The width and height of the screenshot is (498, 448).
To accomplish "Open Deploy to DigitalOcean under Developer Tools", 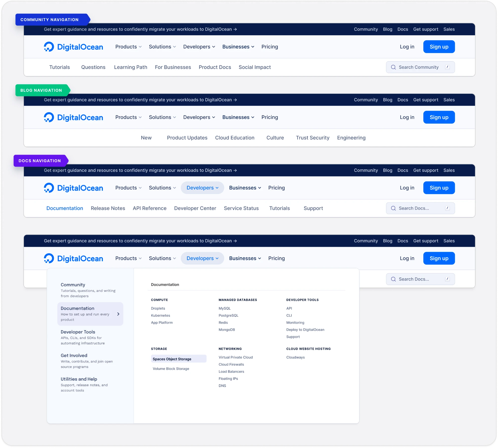I will point(305,330).
